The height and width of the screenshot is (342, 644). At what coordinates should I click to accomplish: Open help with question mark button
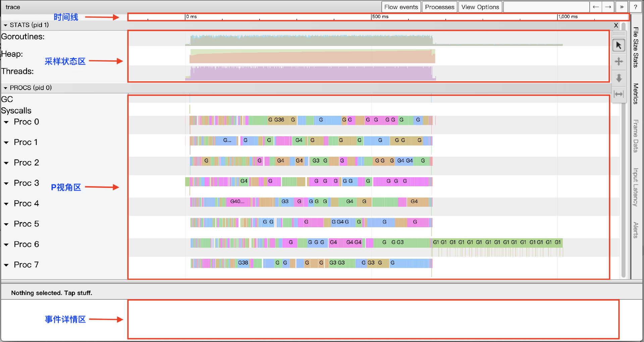click(635, 7)
